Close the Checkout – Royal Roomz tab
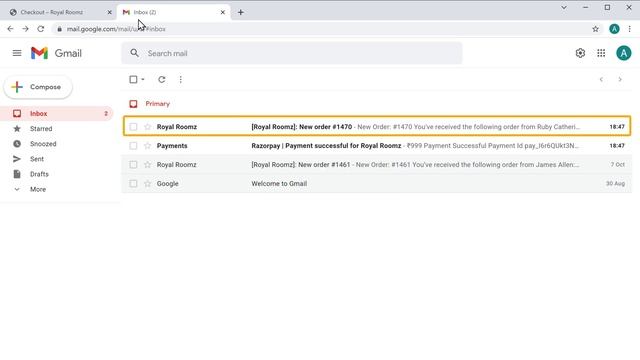Screen dimensions: 640x360 click(109, 12)
